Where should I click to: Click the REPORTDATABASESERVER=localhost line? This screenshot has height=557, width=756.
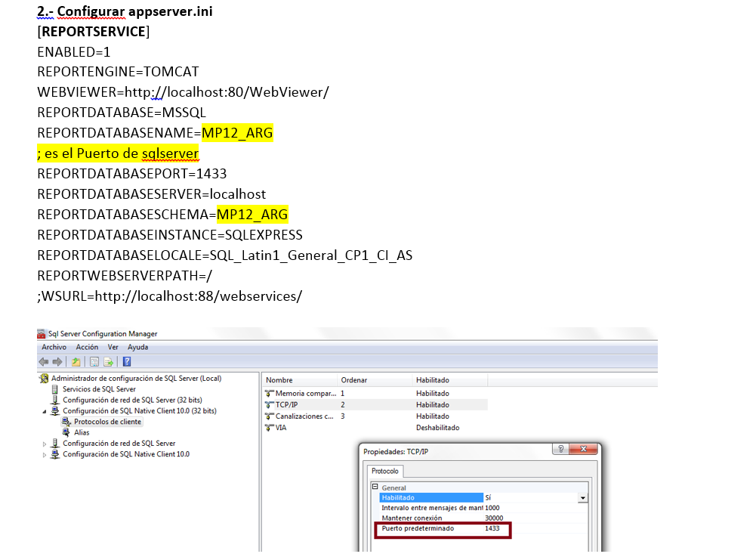click(x=151, y=194)
